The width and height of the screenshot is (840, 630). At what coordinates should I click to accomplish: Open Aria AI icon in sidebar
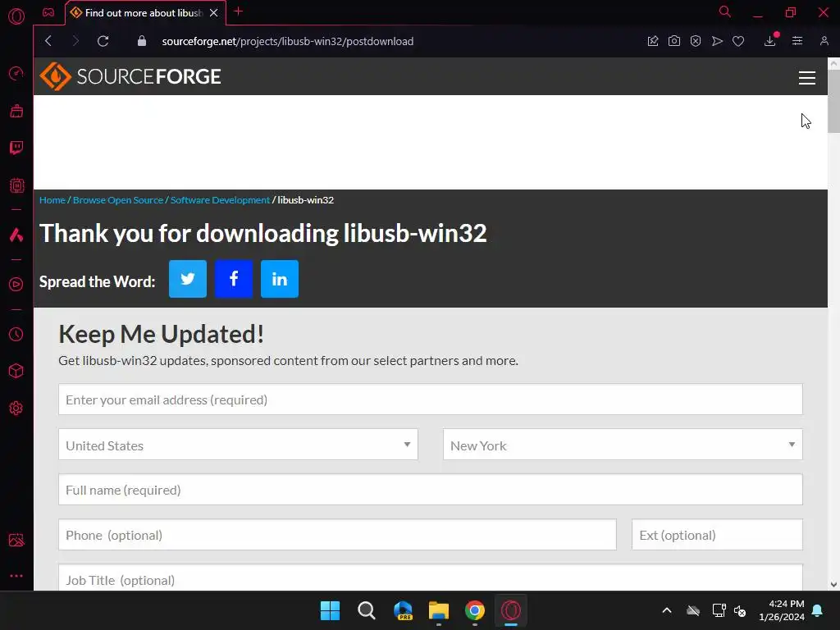click(x=16, y=235)
